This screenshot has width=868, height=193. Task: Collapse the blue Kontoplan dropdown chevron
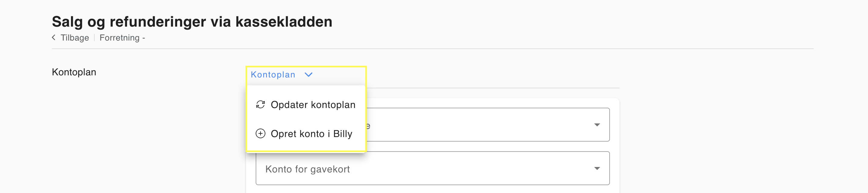coord(308,75)
